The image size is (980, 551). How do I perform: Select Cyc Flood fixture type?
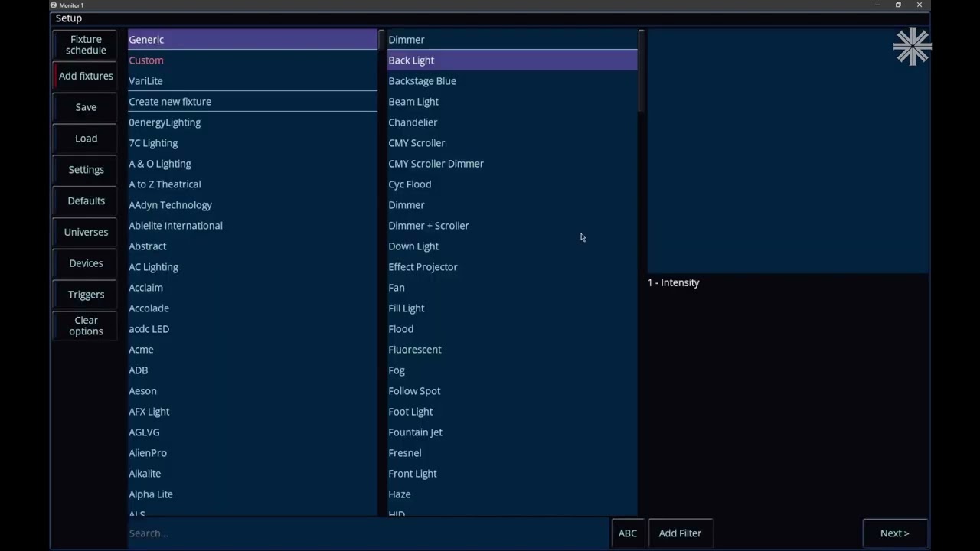point(512,184)
